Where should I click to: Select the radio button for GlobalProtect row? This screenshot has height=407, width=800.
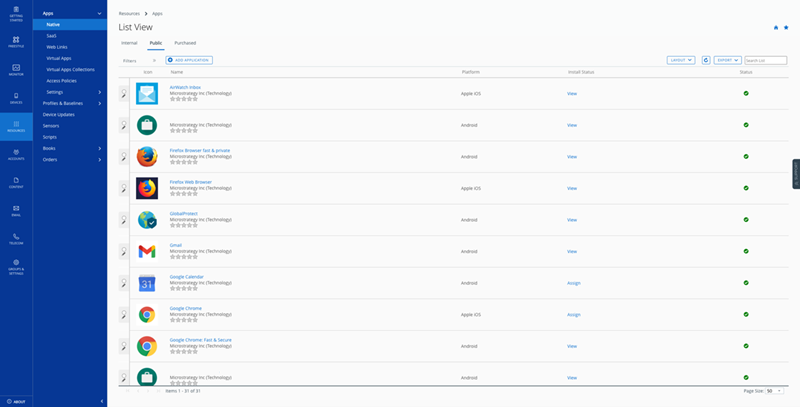[122, 216]
